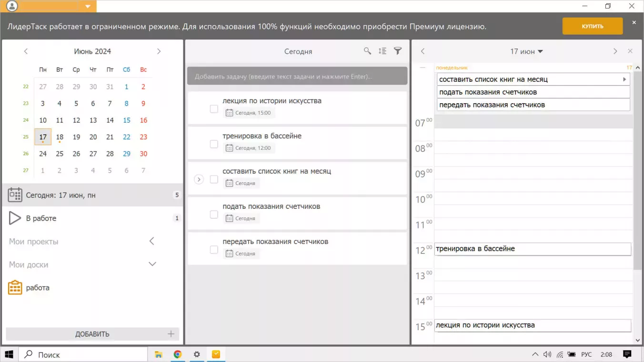
Task: Expand the arrow on составить список книг planner entry
Action: [x=624, y=79]
